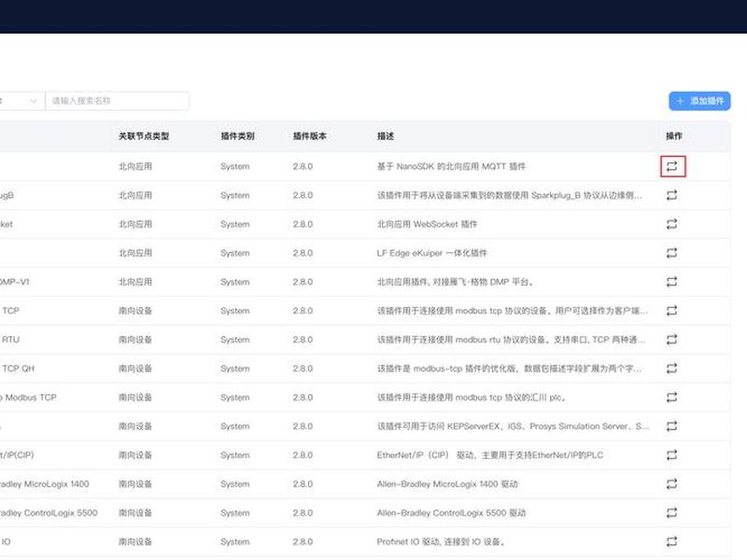Select the LF Edge eKuiper description
Viewport: 747px width, 560px height.
pyautogui.click(x=431, y=253)
